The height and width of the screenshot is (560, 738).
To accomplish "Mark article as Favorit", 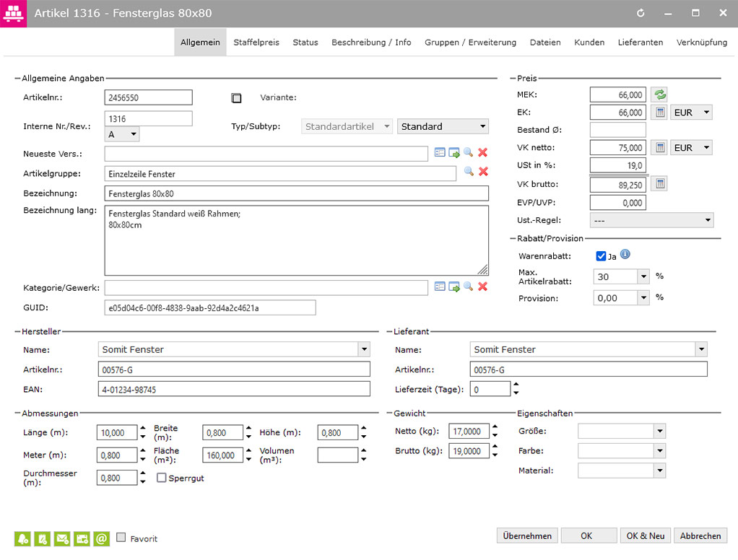I will [121, 537].
